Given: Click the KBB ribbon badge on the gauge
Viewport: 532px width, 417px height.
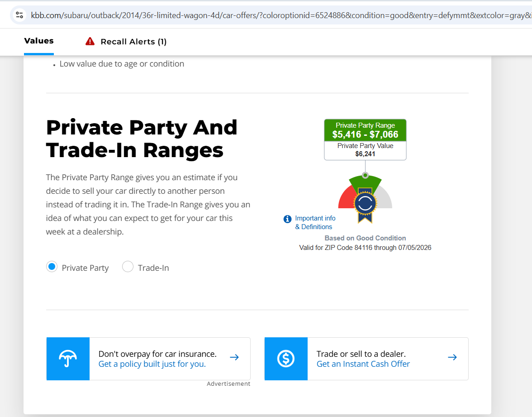Looking at the screenshot, I should [365, 205].
